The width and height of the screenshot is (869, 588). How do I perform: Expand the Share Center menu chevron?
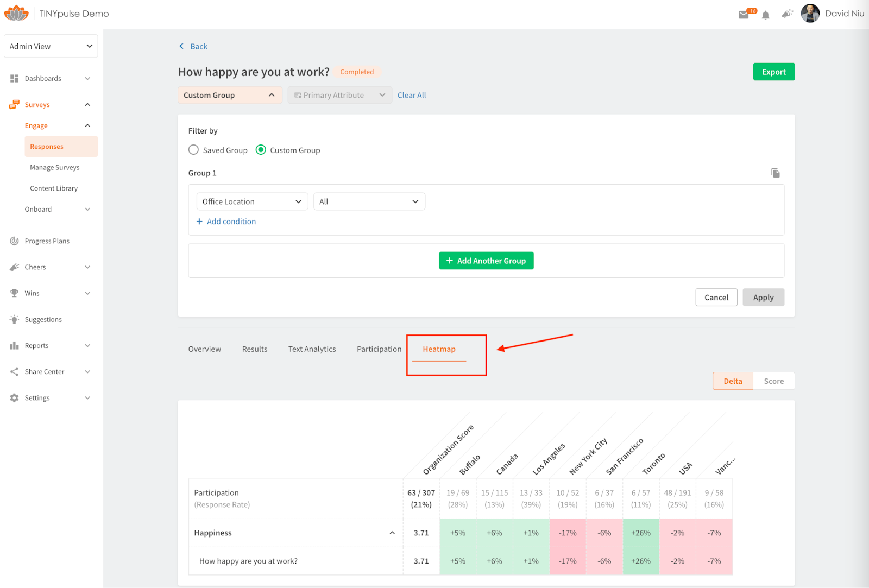[87, 372]
